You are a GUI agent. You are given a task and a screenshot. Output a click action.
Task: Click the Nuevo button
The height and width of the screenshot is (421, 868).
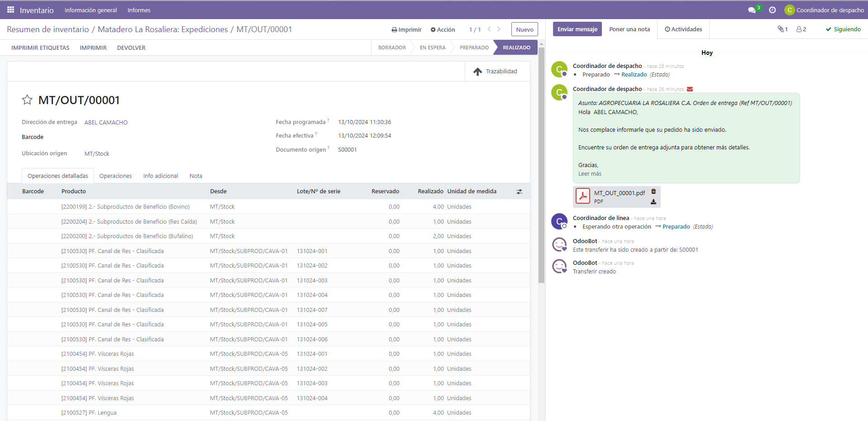[525, 29]
